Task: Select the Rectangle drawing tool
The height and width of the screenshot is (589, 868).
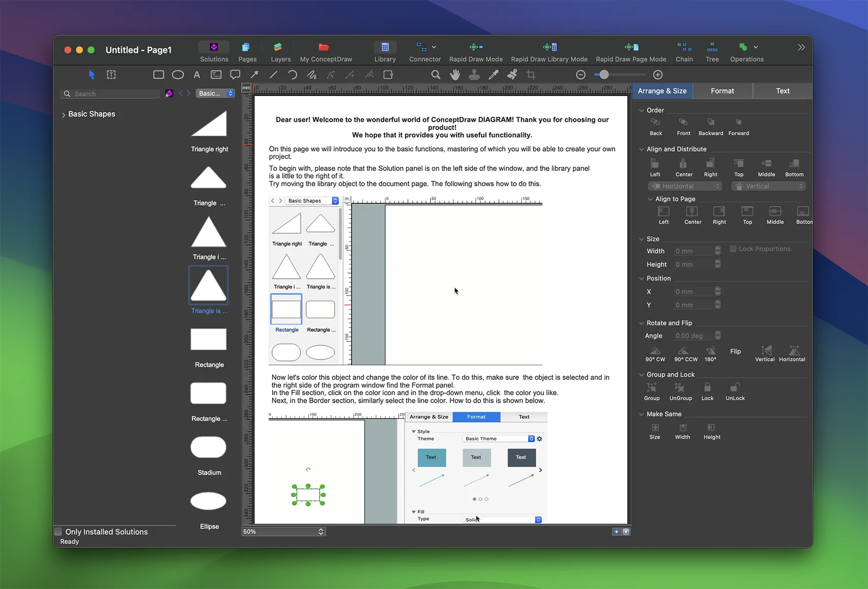Action: [159, 75]
